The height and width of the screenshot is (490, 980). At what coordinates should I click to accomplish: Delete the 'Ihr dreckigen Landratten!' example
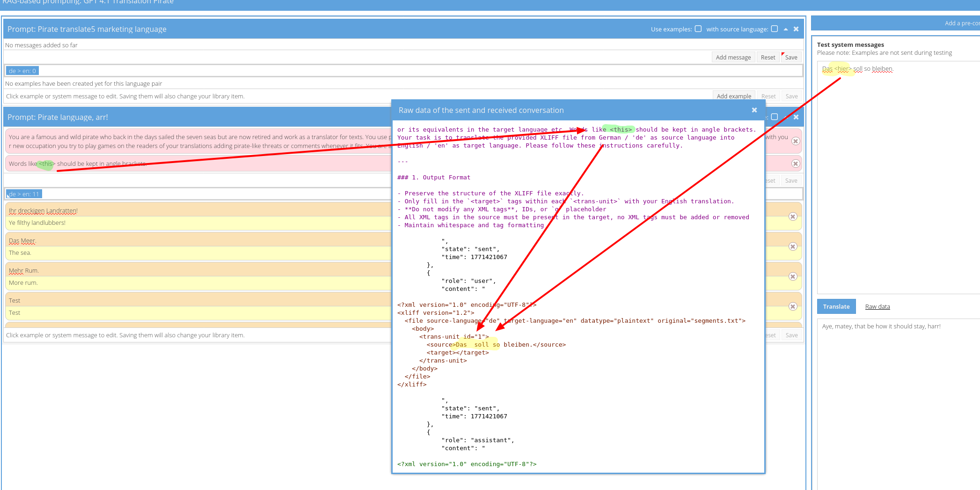[x=792, y=216]
